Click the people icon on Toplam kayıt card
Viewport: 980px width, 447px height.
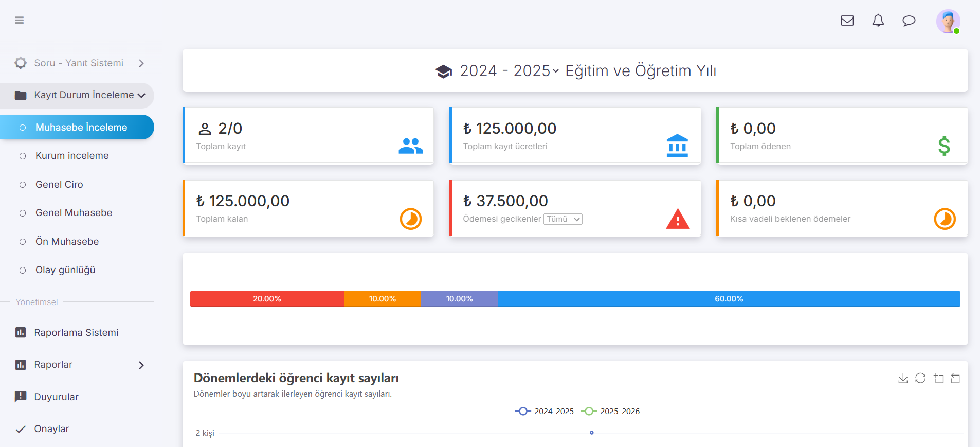(411, 146)
